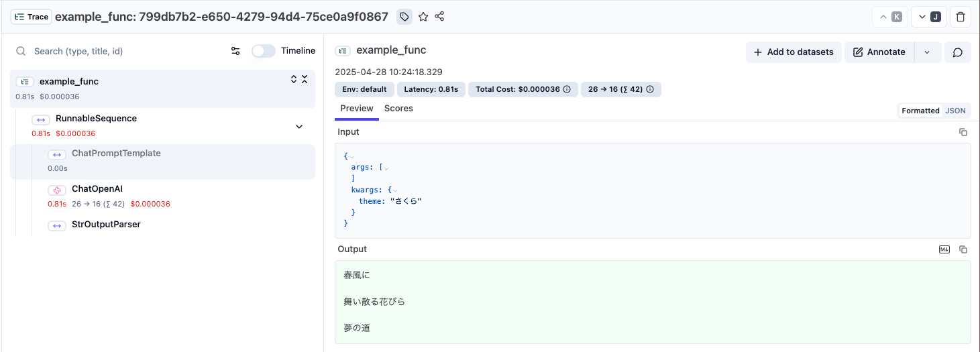
Task: Copy the Input JSON content
Action: click(x=963, y=132)
